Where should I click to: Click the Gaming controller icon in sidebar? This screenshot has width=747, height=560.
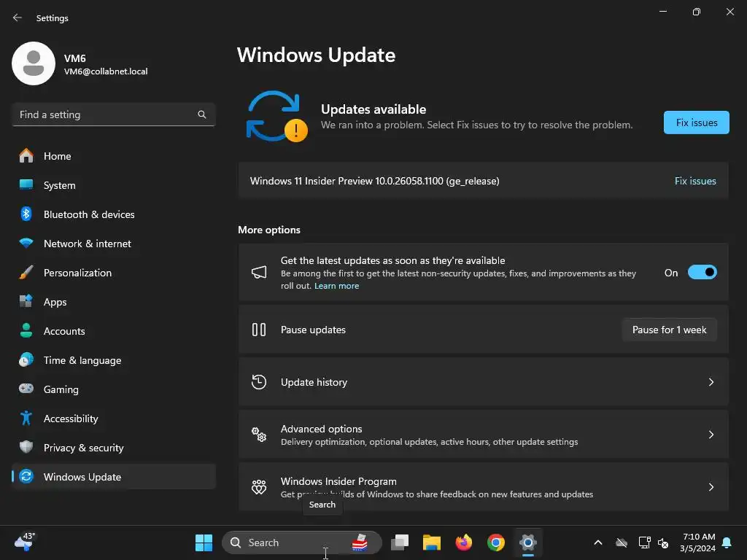coord(26,389)
